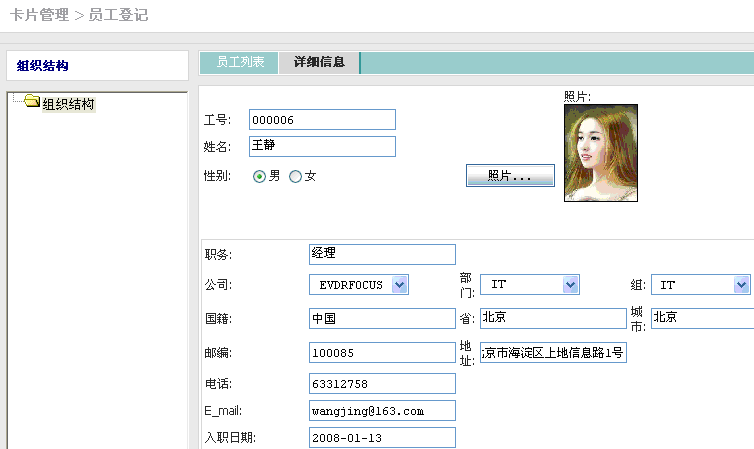Click the 工号 field containing 000006

(x=322, y=120)
